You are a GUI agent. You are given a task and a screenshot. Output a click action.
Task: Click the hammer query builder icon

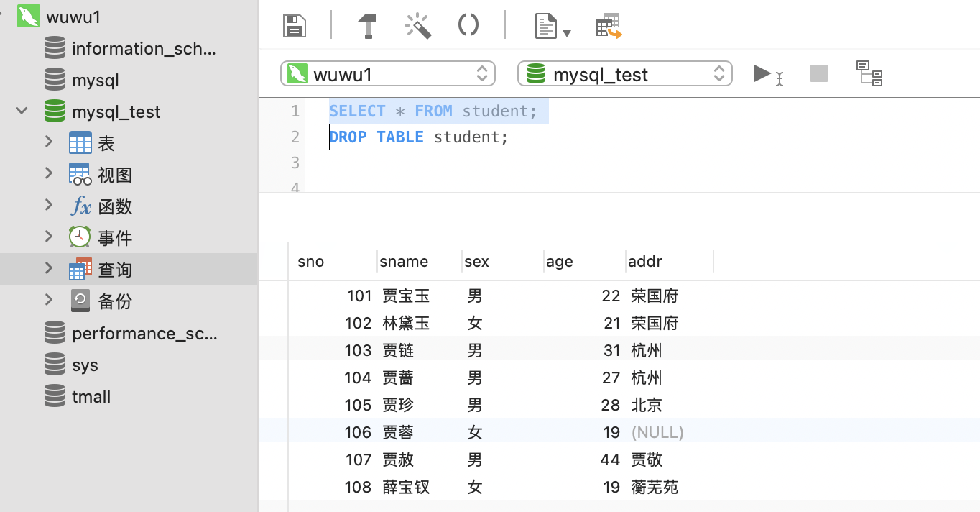point(367,26)
